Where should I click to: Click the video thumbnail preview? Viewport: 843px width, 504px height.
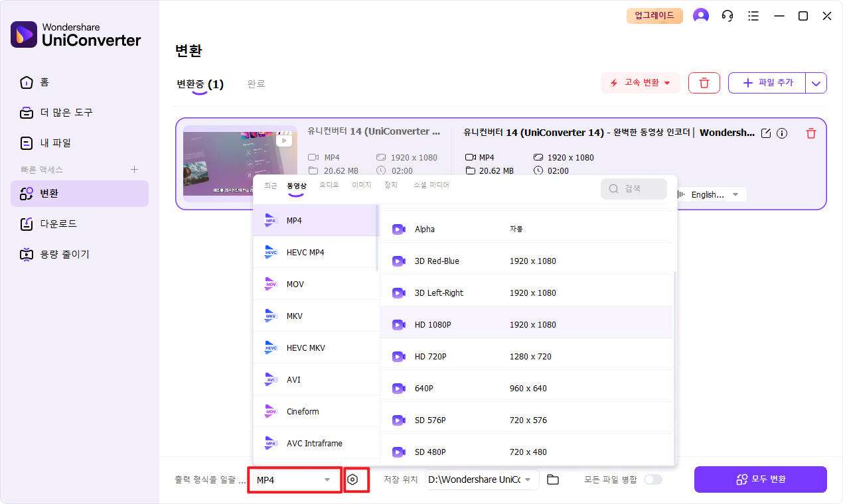[240, 163]
